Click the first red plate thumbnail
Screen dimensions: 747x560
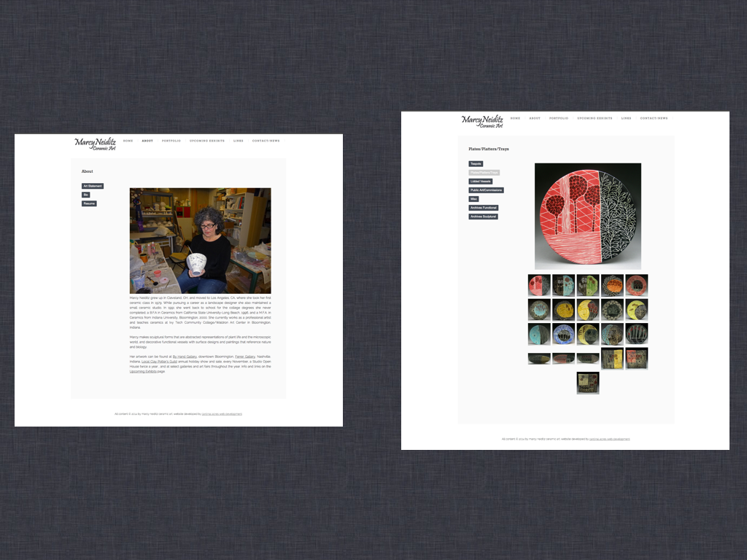click(x=539, y=285)
